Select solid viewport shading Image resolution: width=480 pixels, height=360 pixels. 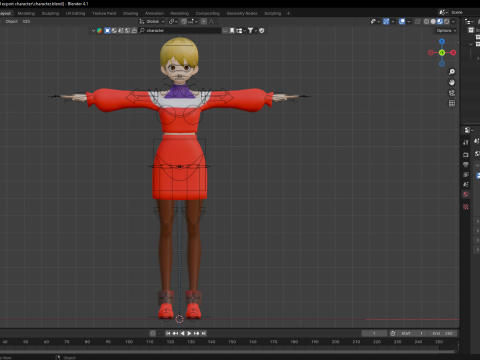[x=433, y=21]
